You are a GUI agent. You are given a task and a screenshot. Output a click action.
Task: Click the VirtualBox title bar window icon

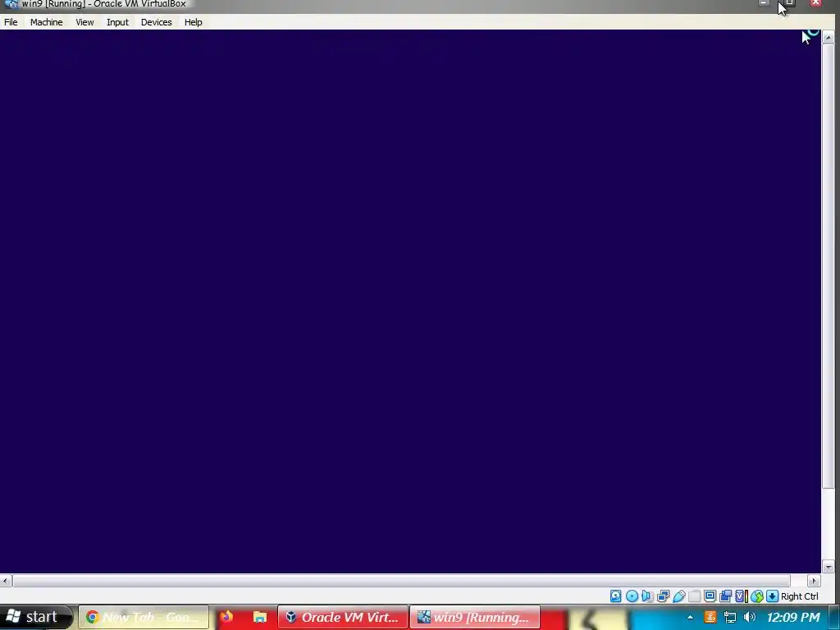coord(11,4)
